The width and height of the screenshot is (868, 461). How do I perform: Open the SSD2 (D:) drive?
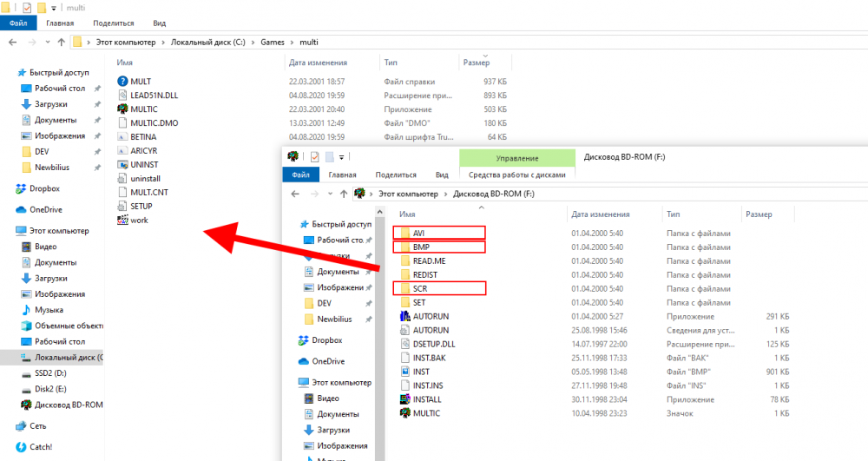pyautogui.click(x=51, y=372)
